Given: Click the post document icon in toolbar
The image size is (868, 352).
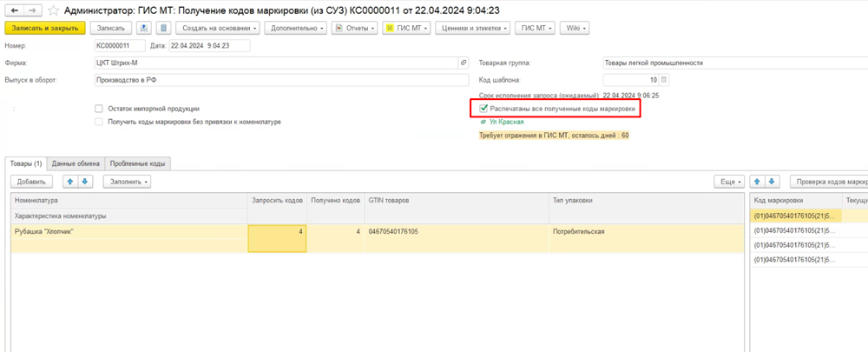Looking at the screenshot, I should [x=144, y=28].
